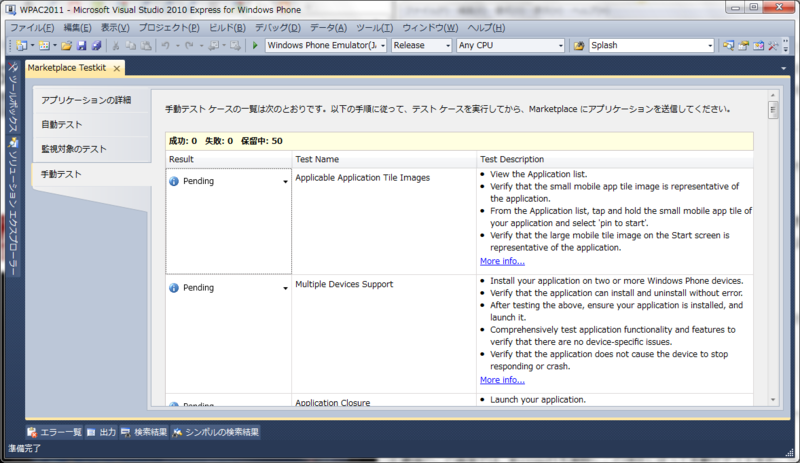Close the Marketplace Testkit tab

tap(117, 68)
